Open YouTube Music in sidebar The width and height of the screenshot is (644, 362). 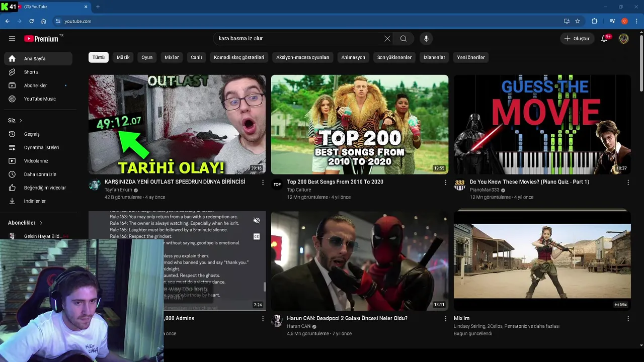[x=38, y=99]
